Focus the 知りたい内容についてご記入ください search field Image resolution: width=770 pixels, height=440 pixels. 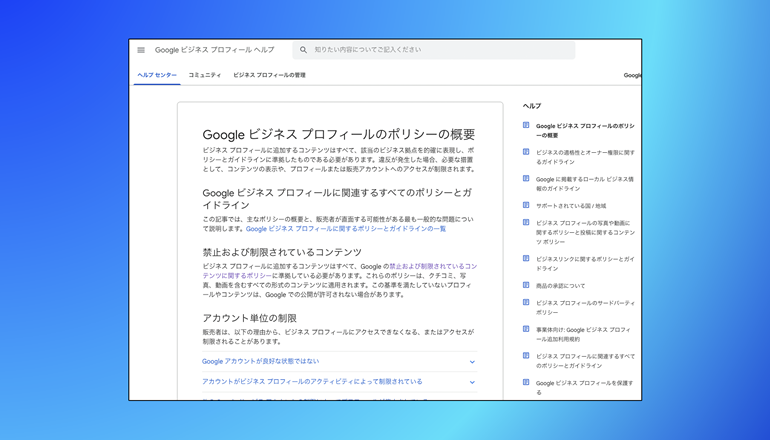click(434, 50)
